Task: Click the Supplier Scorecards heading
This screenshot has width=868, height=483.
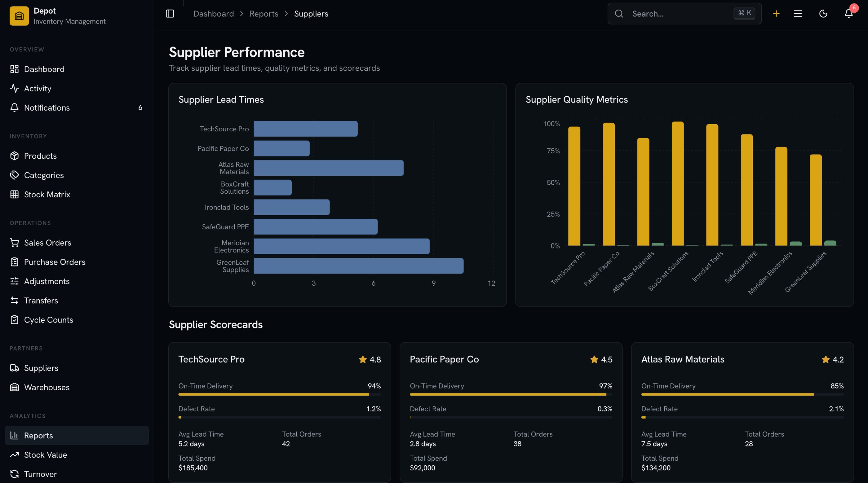Action: coord(216,325)
